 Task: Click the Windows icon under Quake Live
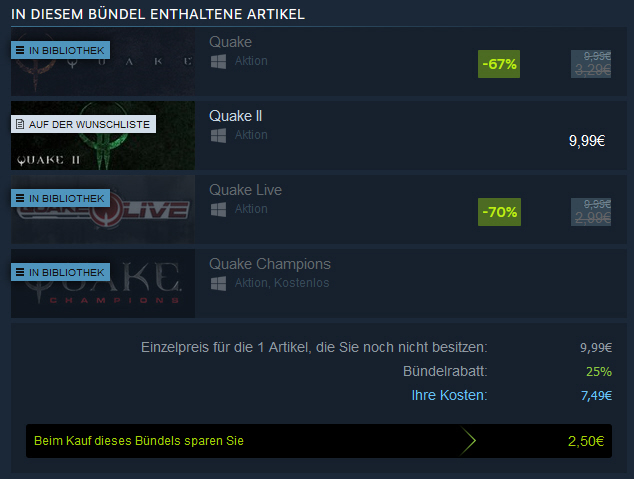pos(218,209)
